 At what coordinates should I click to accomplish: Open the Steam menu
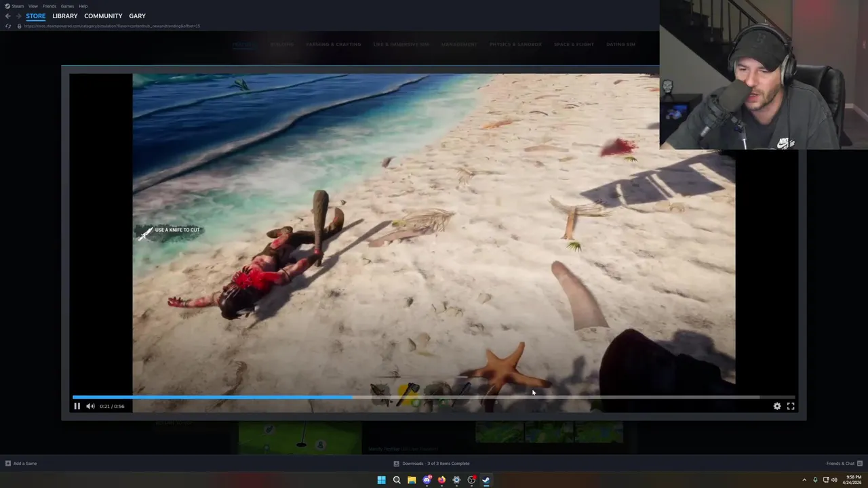[14, 6]
